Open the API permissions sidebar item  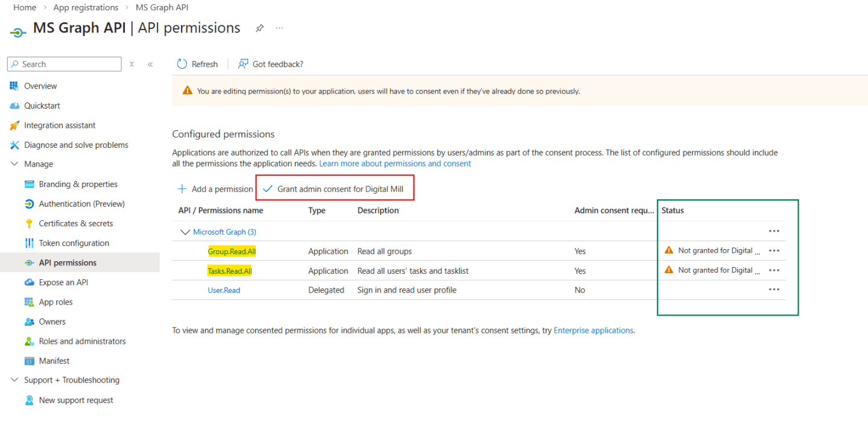pyautogui.click(x=80, y=262)
